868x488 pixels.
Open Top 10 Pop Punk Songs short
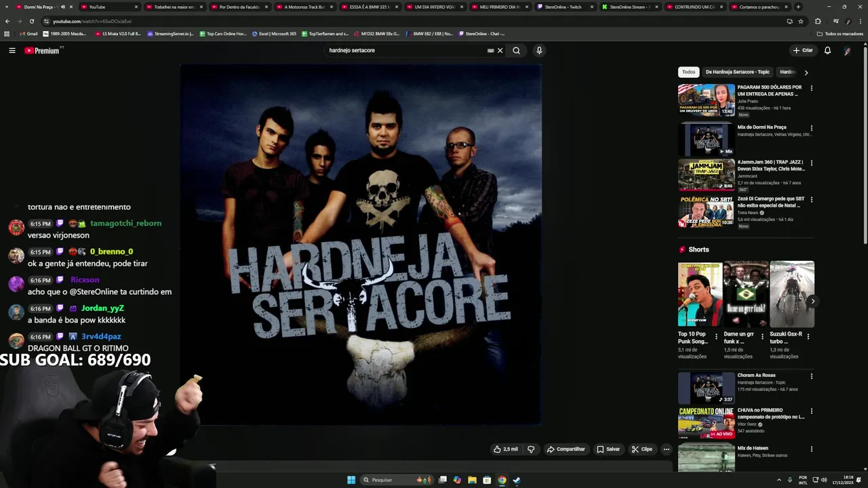point(700,293)
